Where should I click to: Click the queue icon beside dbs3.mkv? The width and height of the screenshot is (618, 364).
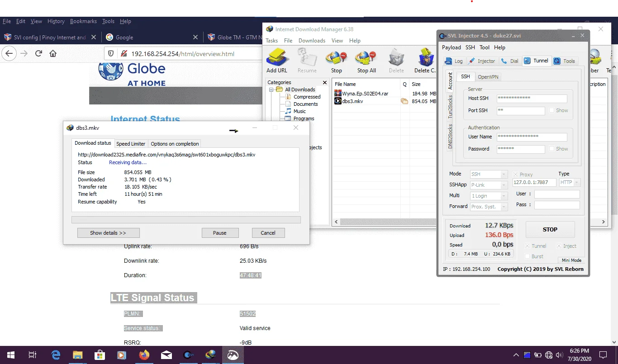404,101
